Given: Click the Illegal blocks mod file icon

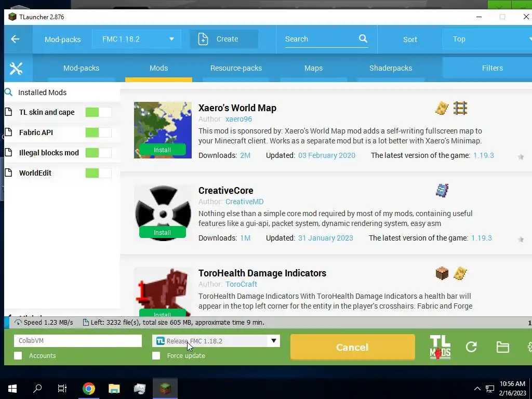Looking at the screenshot, I should [x=9, y=153].
